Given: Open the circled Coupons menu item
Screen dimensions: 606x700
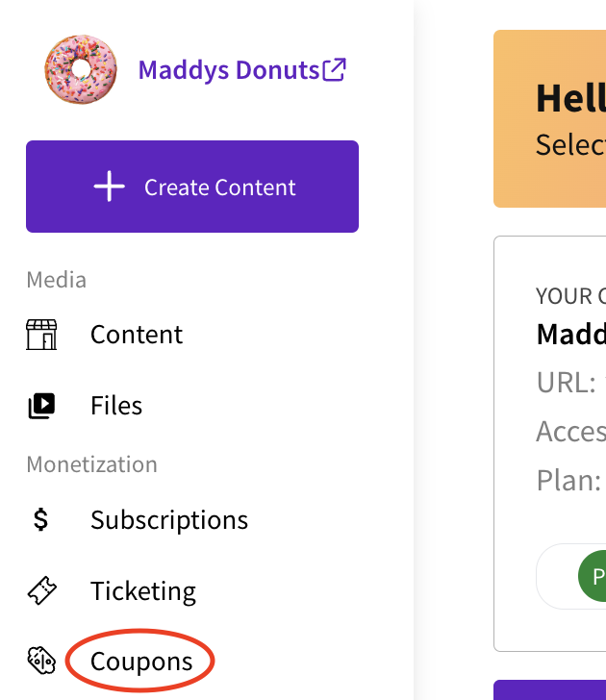Looking at the screenshot, I should pyautogui.click(x=141, y=662).
